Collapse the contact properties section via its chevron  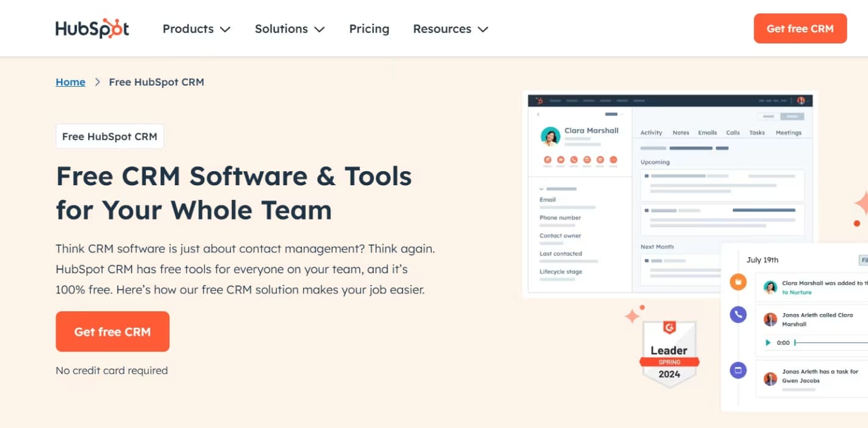pos(542,188)
